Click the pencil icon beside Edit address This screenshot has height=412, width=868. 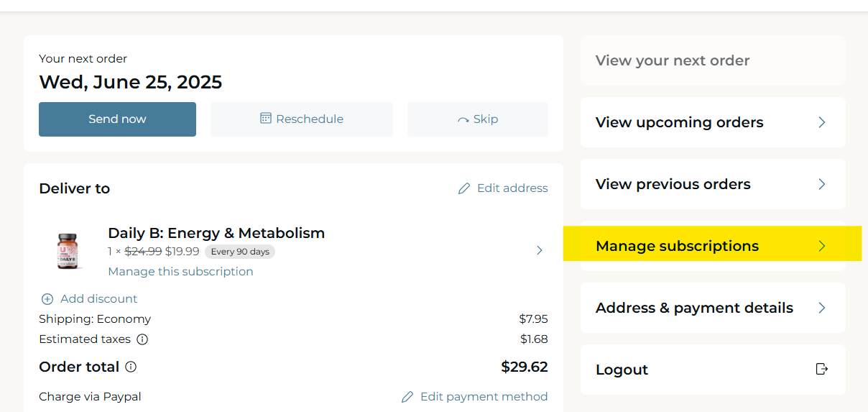(x=464, y=188)
